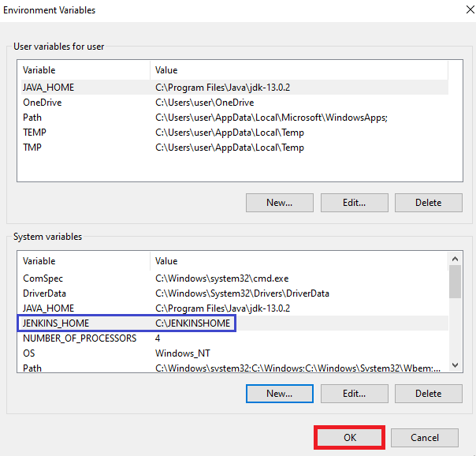The width and height of the screenshot is (476, 456).
Task: Click the C:\JENKINSHOME value cell
Action: (192, 323)
